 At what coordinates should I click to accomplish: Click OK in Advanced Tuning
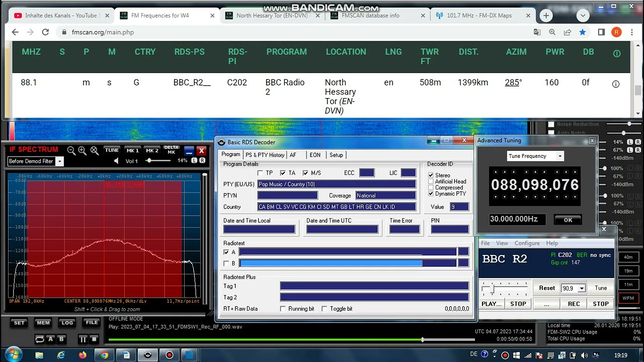[x=568, y=220]
